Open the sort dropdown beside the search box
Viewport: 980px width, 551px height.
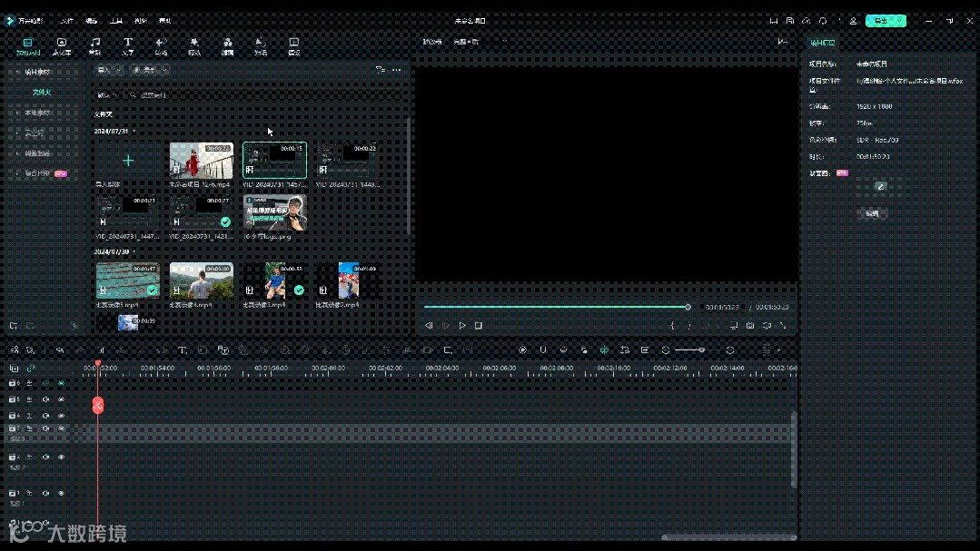click(x=107, y=95)
